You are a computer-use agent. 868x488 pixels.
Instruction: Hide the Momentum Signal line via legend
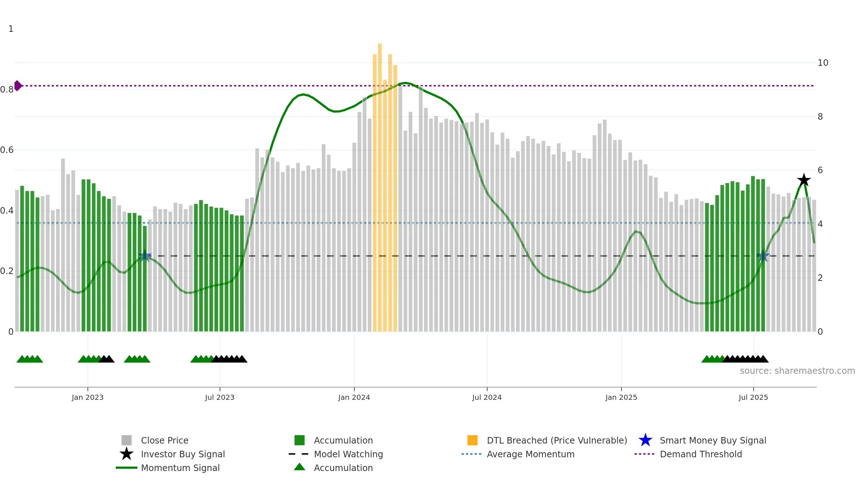168,468
